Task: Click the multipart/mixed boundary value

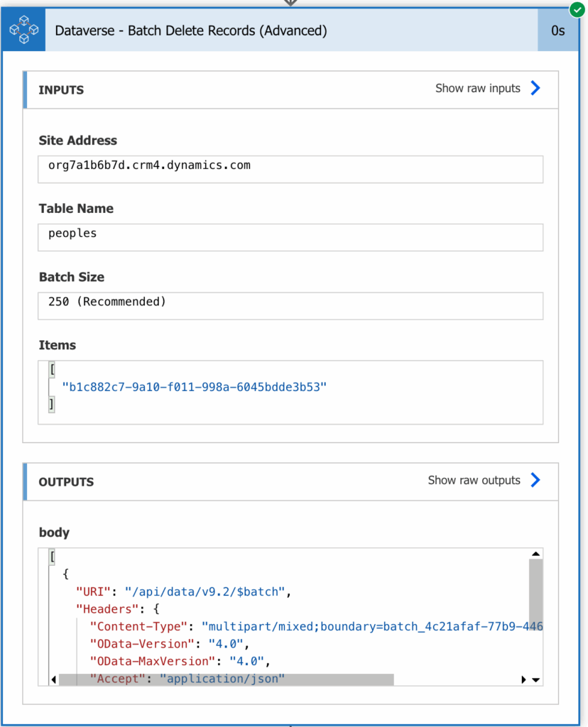Action: coord(372,626)
